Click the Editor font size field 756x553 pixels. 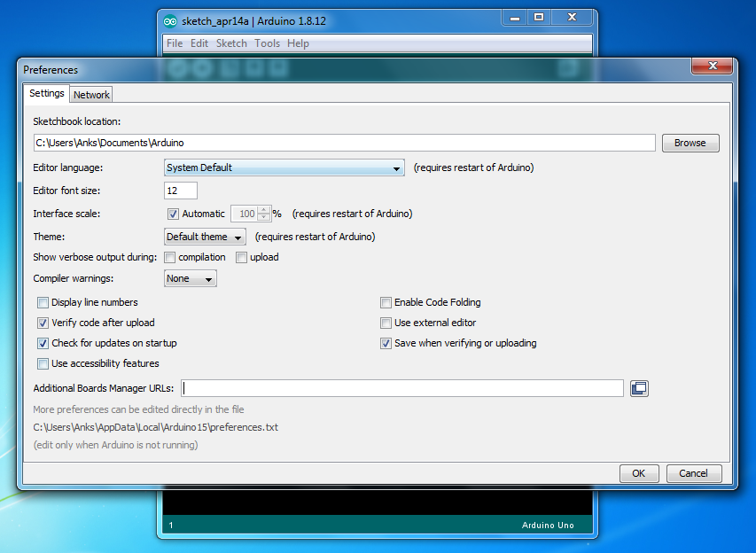(x=180, y=191)
